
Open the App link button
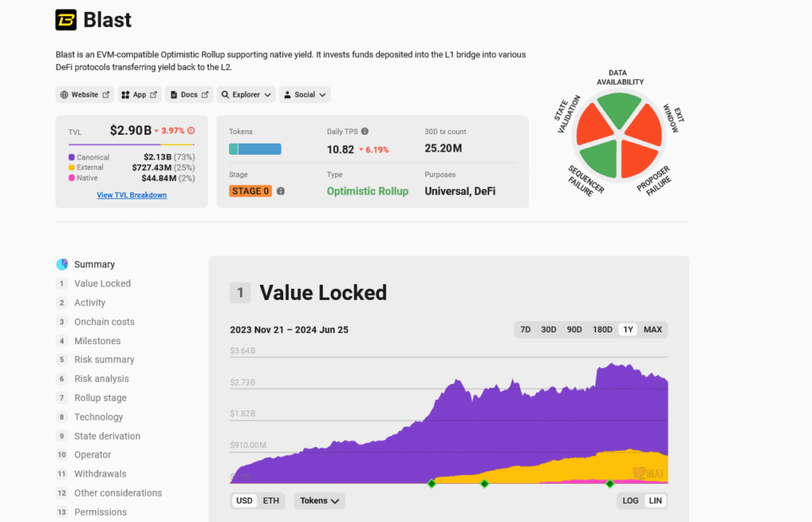(140, 94)
